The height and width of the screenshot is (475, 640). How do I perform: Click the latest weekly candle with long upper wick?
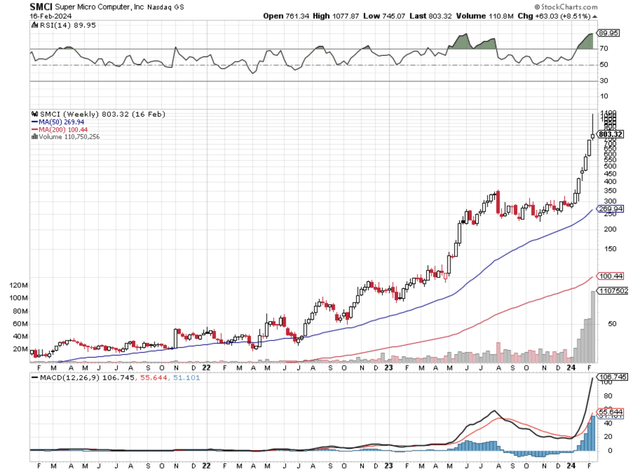[x=593, y=127]
